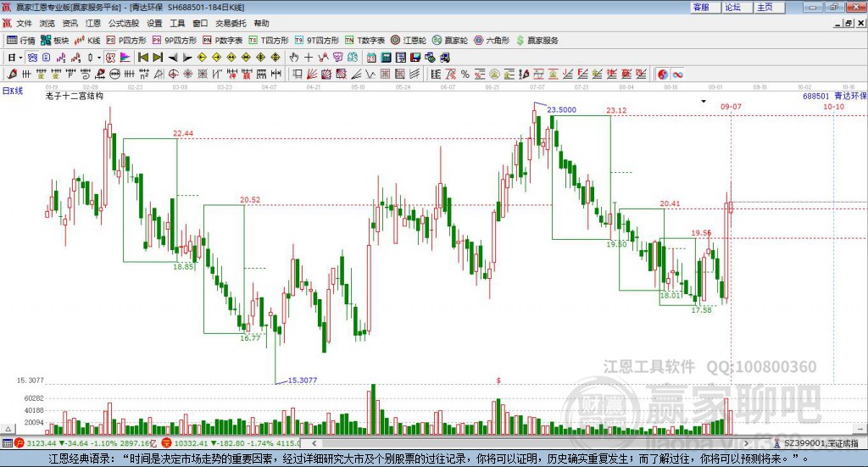
Task: Click the n² number tool icon
Action: pos(144,74)
